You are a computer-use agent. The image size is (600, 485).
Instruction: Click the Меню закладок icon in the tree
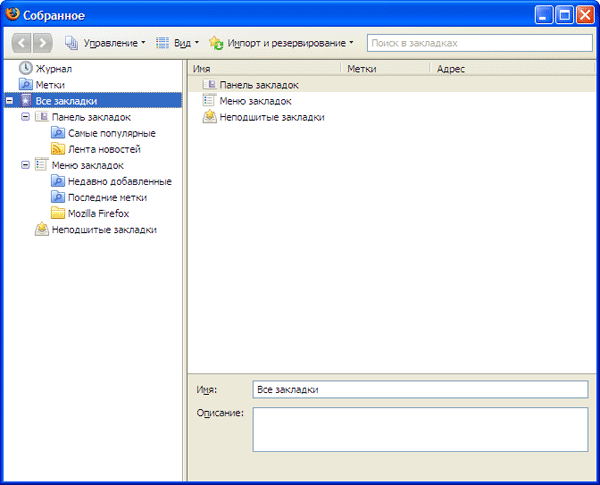pyautogui.click(x=42, y=164)
